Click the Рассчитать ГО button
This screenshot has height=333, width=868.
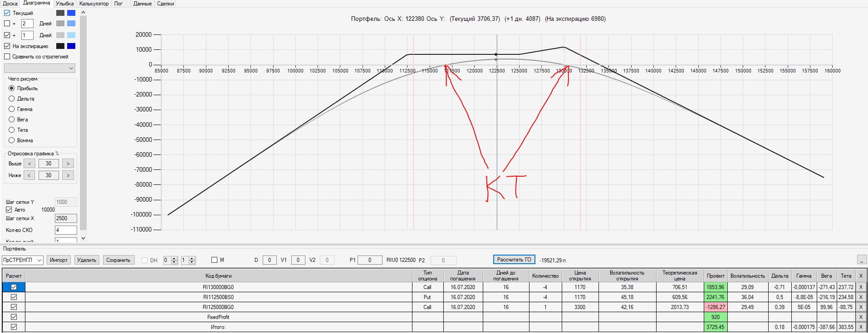[x=514, y=260]
